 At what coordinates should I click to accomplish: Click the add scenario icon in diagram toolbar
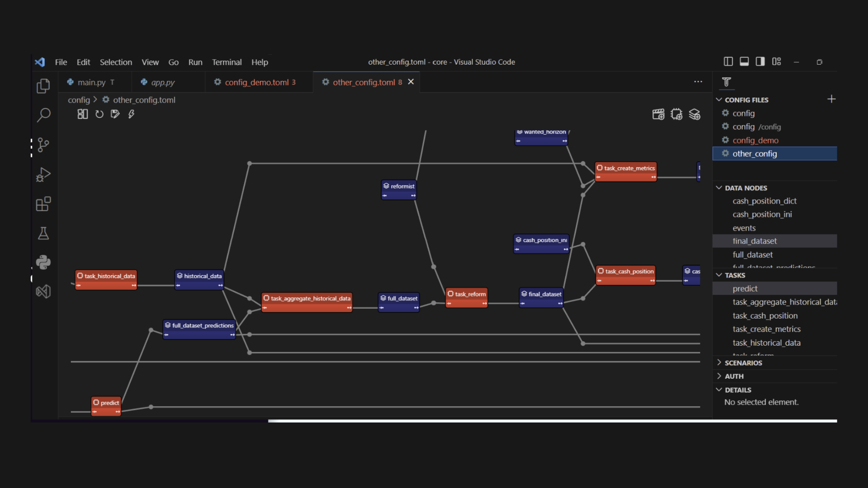658,114
